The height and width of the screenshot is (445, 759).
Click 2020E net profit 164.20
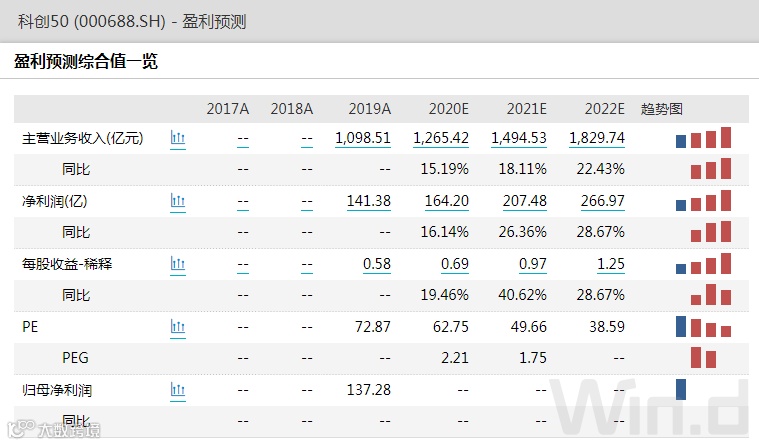point(446,201)
